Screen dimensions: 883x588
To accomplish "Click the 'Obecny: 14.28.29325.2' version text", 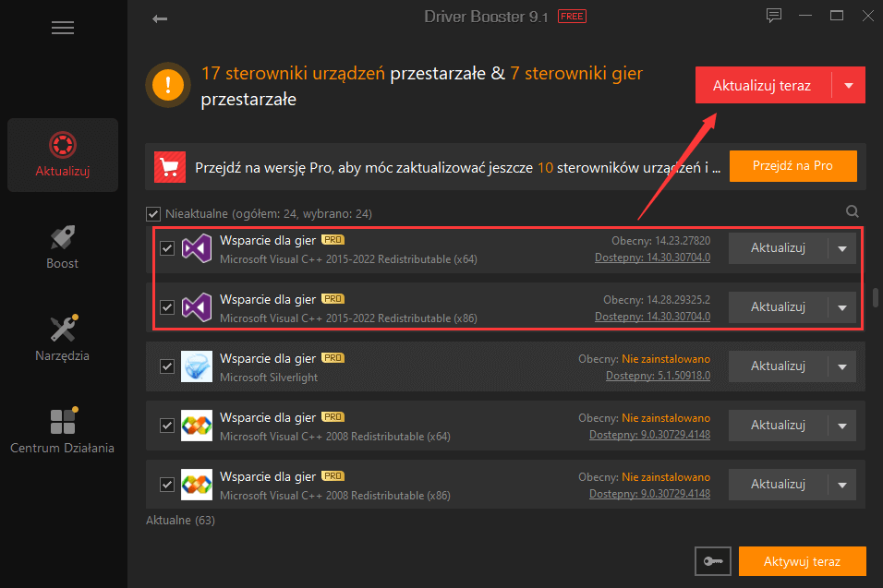I will pos(657,300).
